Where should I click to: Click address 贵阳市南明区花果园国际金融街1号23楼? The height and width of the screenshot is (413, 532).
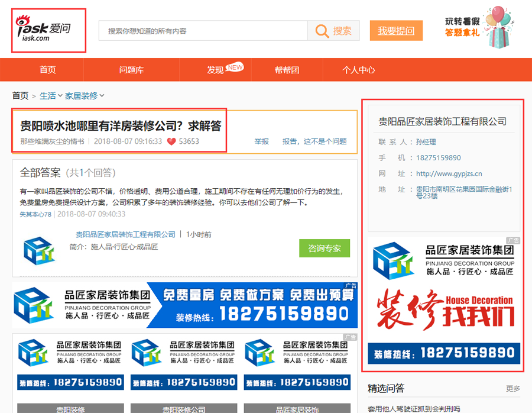(x=464, y=192)
